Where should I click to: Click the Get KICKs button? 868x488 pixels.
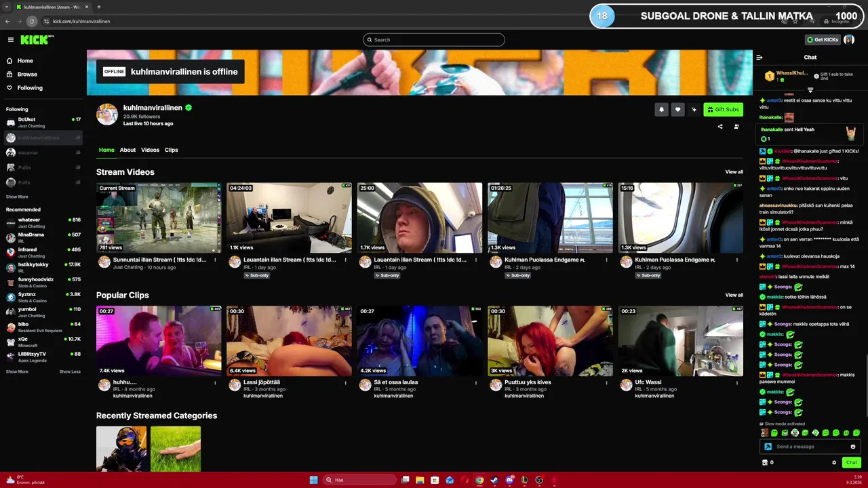[x=823, y=40]
